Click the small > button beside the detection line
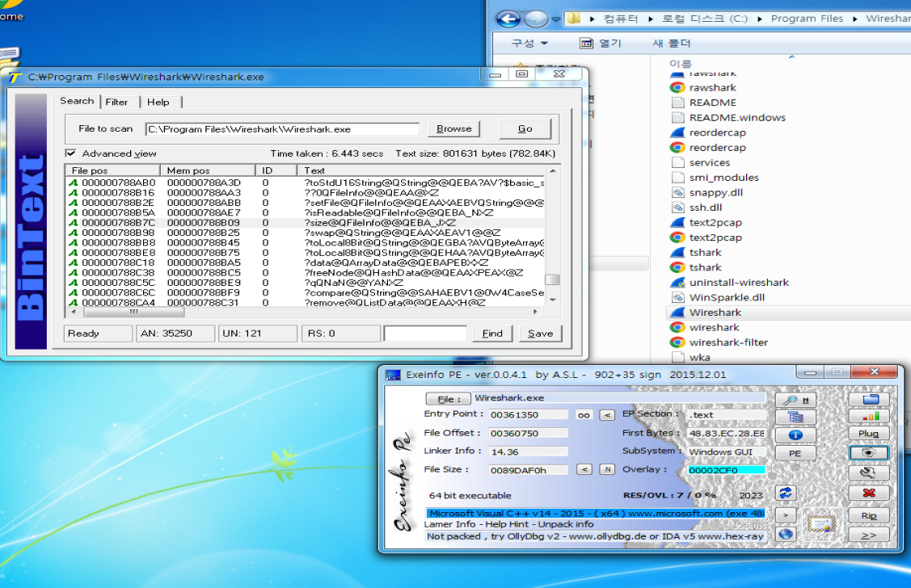Screen dimensions: 911x588 click(786, 514)
